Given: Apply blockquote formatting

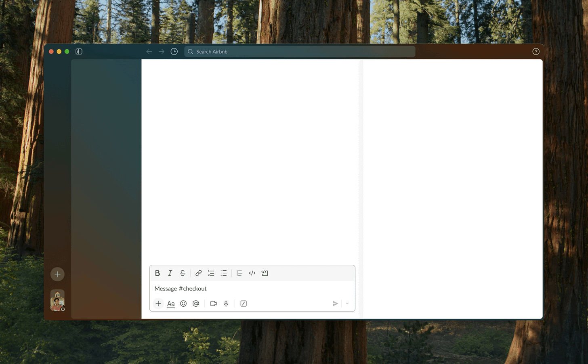Looking at the screenshot, I should tap(239, 273).
